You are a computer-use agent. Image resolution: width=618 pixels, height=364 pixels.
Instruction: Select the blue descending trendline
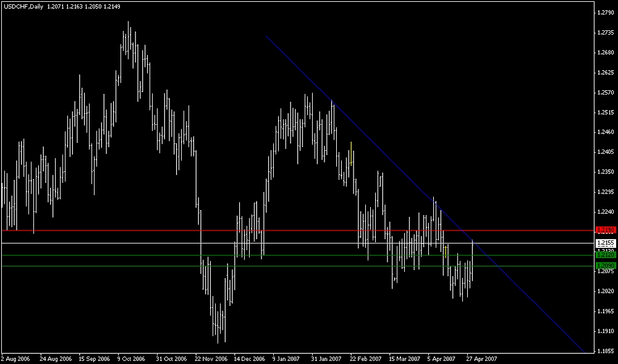click(x=371, y=140)
